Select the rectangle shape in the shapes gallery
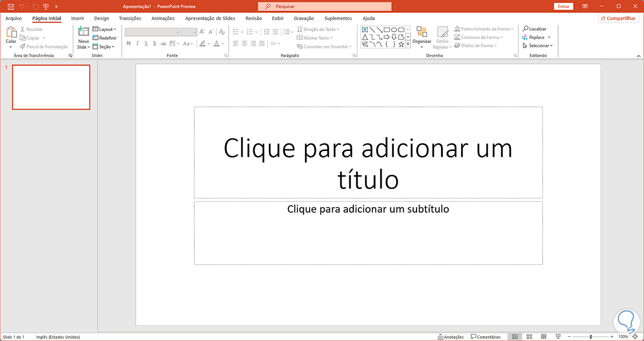Viewport: 644px width, 341px height. point(386,30)
